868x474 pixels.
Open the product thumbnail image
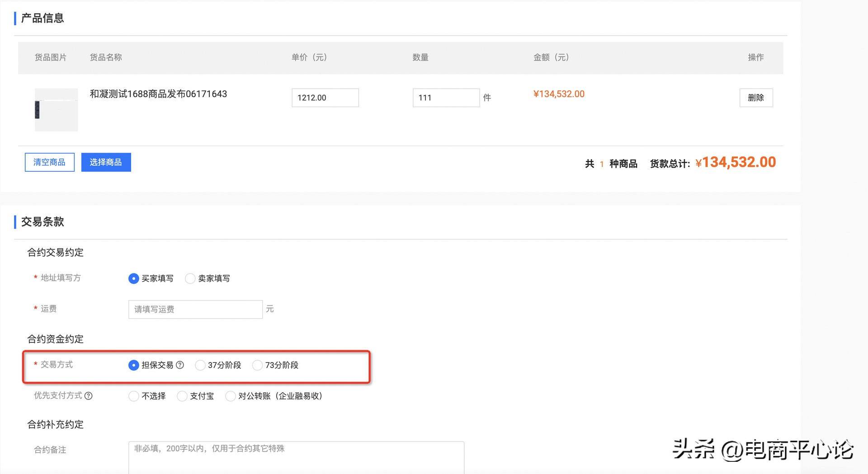[57, 110]
